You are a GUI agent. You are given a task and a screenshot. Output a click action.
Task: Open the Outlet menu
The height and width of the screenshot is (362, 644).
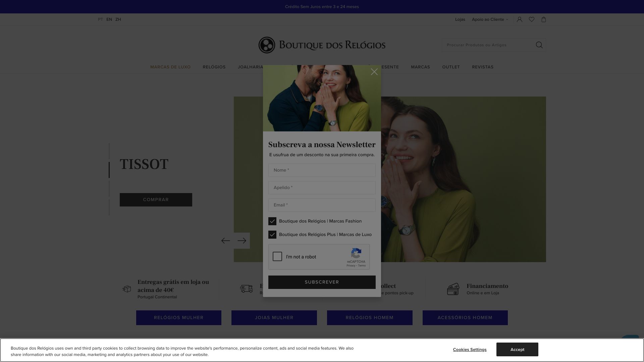451,67
